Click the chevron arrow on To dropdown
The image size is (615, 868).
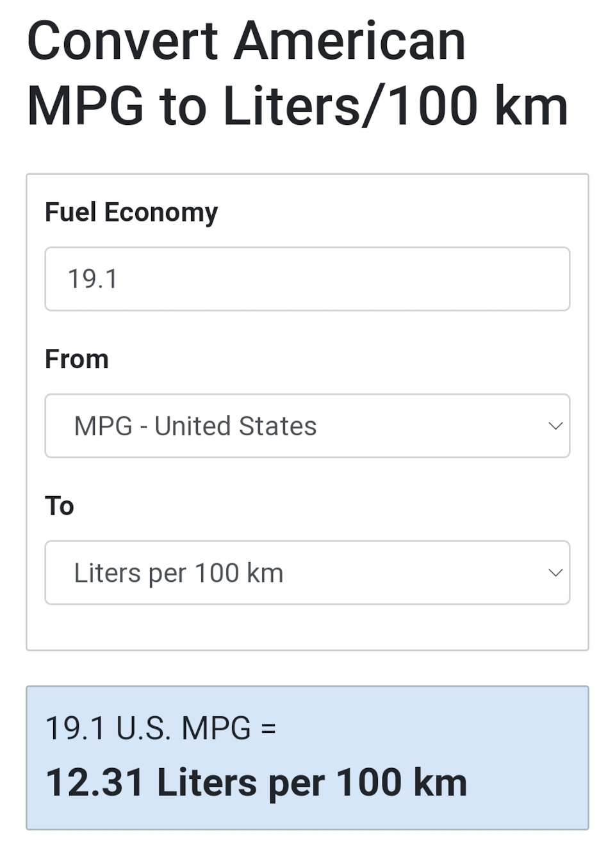(x=555, y=572)
